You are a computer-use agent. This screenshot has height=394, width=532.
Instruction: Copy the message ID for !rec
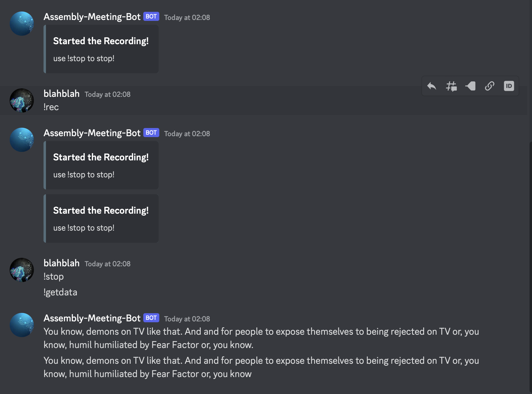pyautogui.click(x=509, y=86)
